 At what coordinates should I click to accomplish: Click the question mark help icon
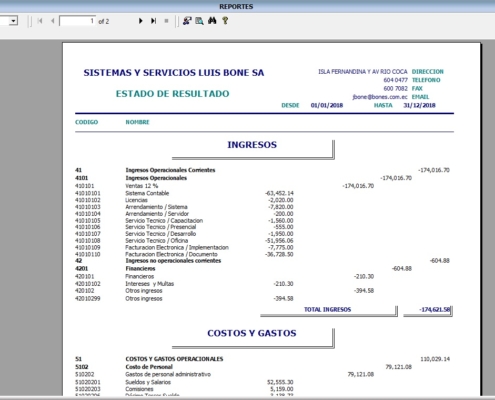point(225,21)
